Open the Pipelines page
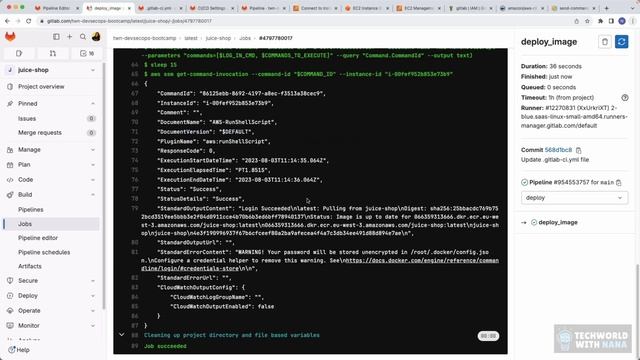Image resolution: width=640 pixels, height=360 pixels. (52, 209)
